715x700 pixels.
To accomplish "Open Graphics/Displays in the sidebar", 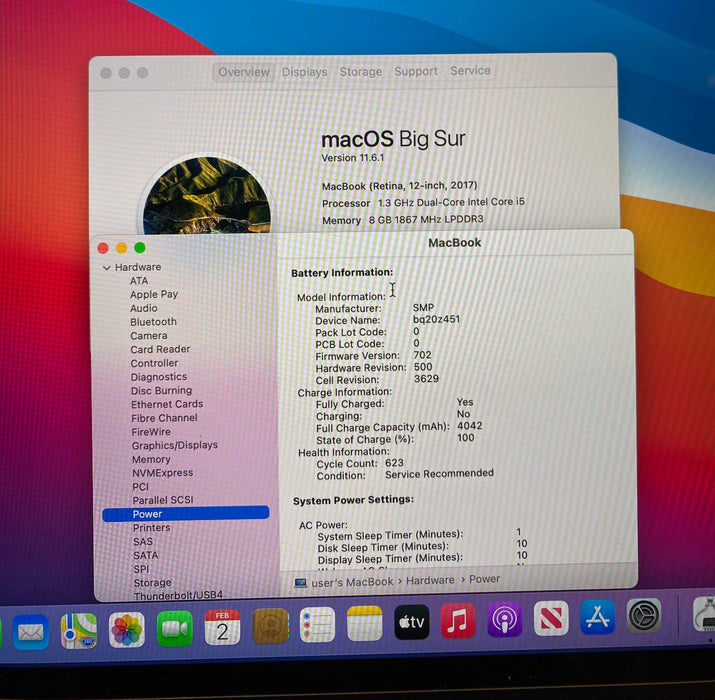I will click(175, 446).
